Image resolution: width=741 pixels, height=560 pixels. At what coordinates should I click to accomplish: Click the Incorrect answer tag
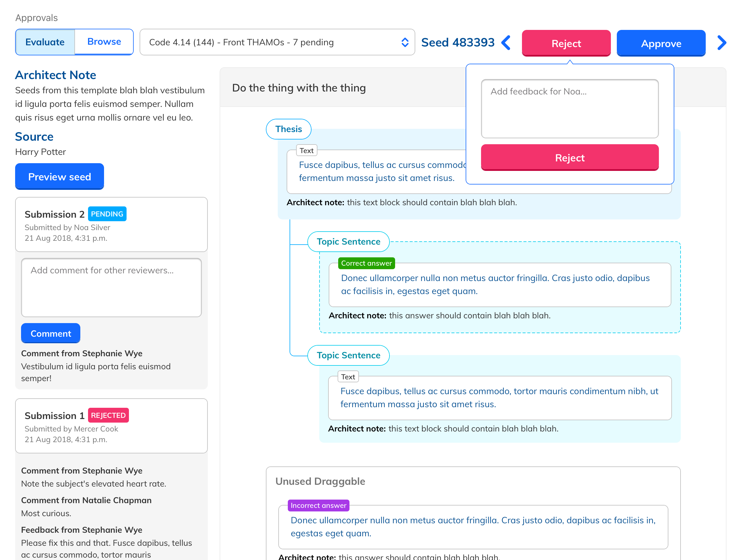(x=318, y=506)
